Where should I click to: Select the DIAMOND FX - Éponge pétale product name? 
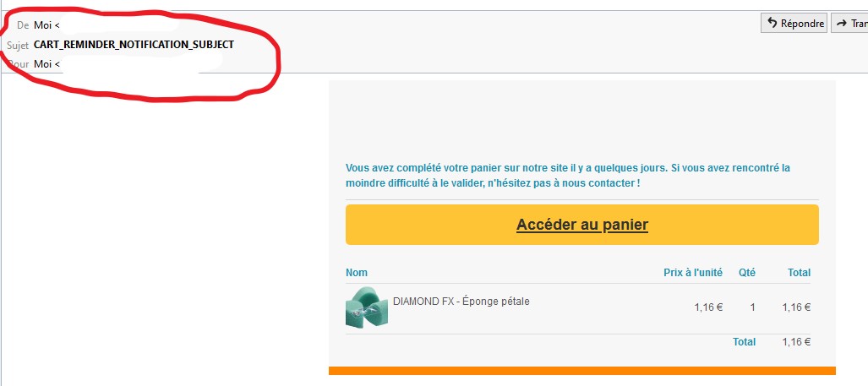pos(461,302)
